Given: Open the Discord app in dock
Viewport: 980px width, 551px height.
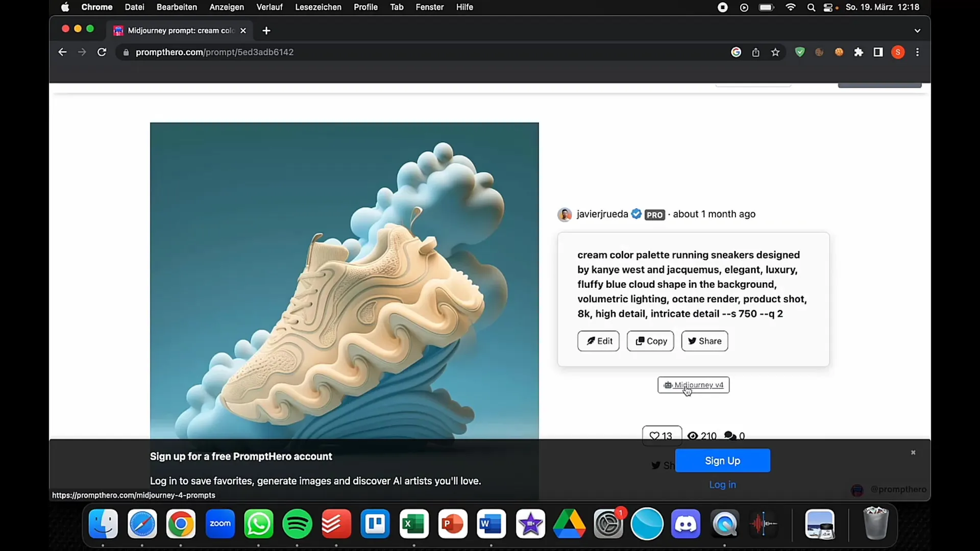Looking at the screenshot, I should (686, 523).
